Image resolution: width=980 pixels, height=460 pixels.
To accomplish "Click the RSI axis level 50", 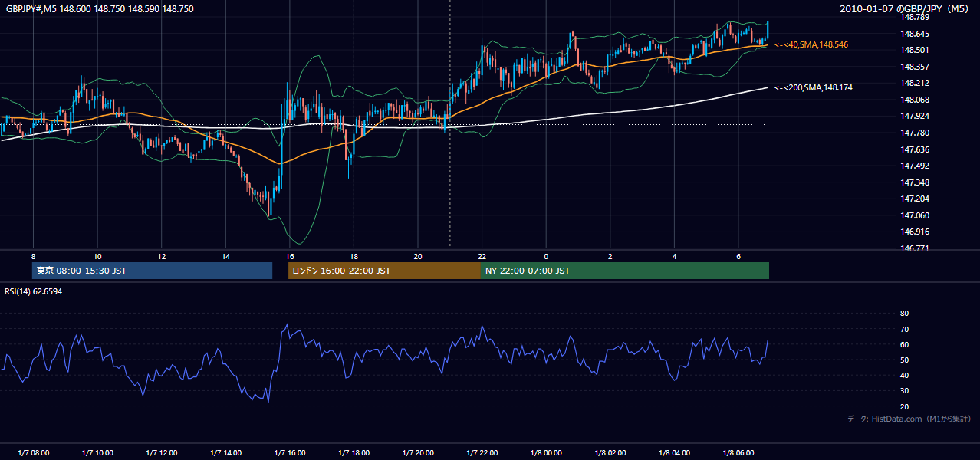I will pos(904,360).
